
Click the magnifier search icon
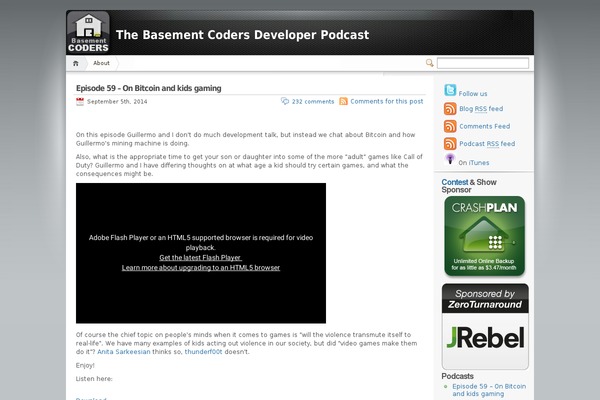coord(430,63)
